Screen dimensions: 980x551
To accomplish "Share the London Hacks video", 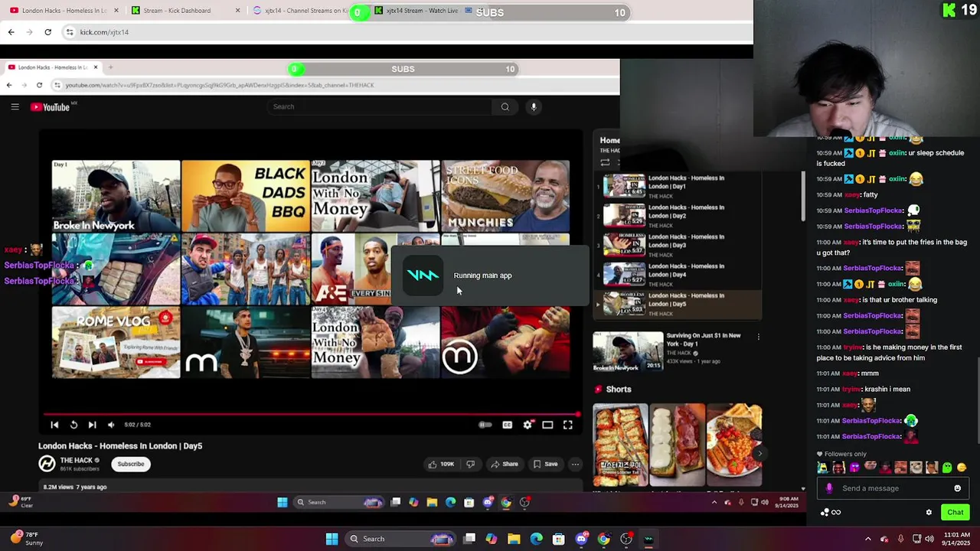I will pos(505,464).
